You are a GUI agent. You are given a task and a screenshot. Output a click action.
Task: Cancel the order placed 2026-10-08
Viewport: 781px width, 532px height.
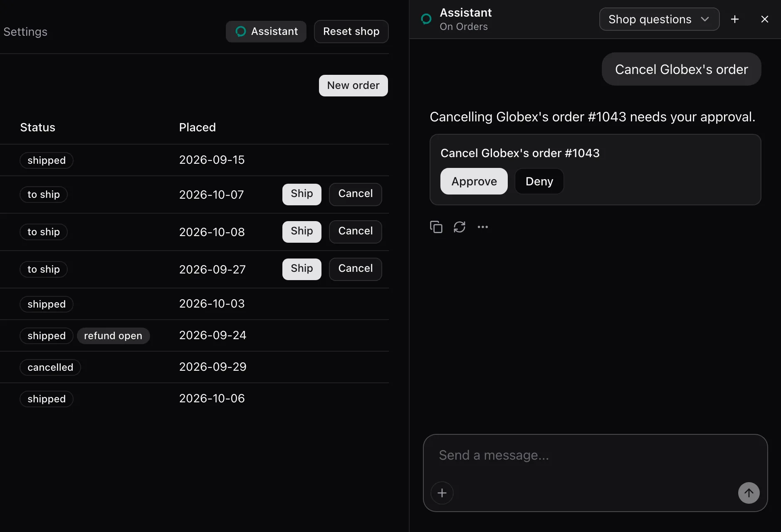pos(356,232)
